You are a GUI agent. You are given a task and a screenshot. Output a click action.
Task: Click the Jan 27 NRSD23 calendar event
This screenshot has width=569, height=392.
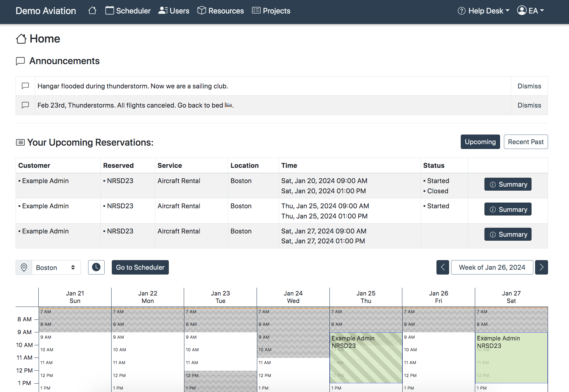click(x=511, y=357)
